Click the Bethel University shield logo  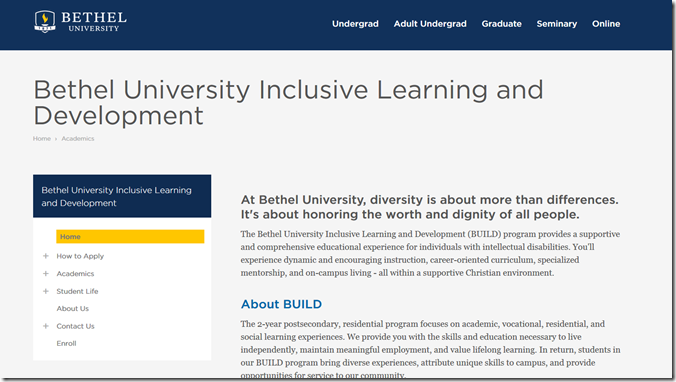coord(44,22)
